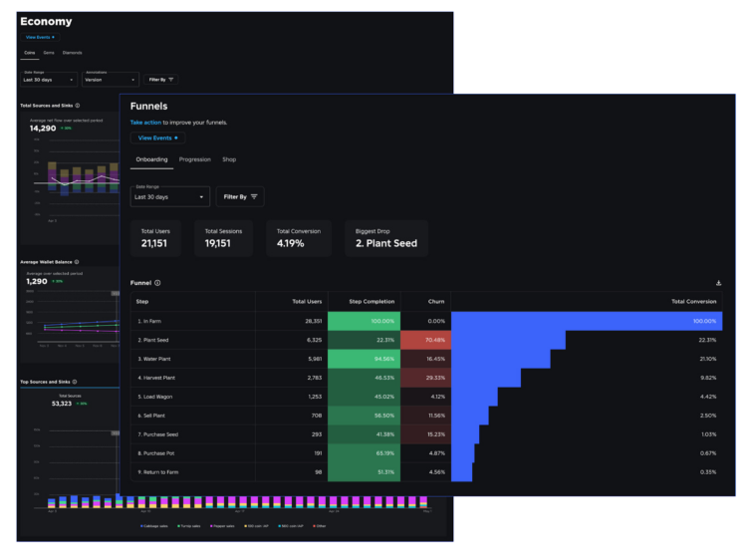Open Funnels Date Range dropdown
The width and height of the screenshot is (755, 560).
(170, 197)
